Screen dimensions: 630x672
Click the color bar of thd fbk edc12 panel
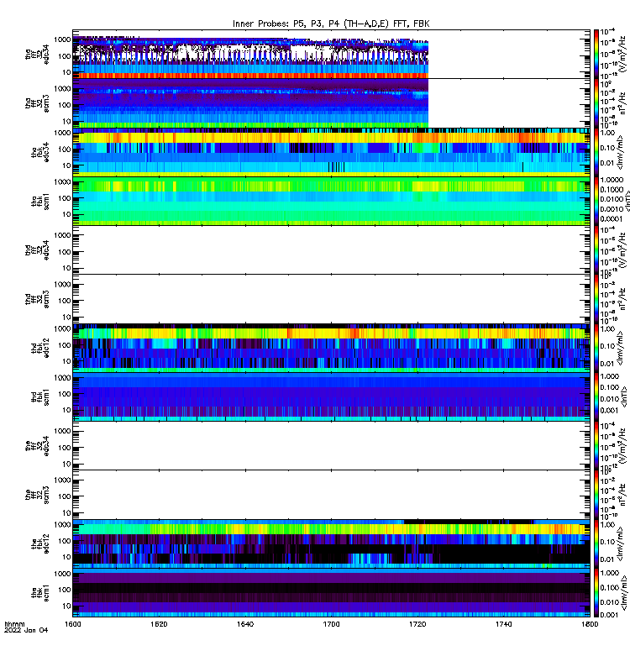pyautogui.click(x=596, y=348)
